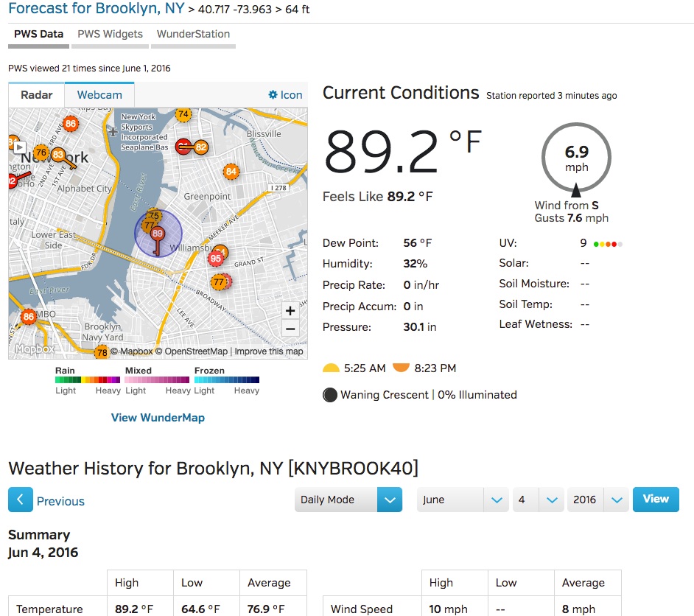694x616 pixels.
Task: Click the large 89.2 °F temperature reading
Action: coord(403,151)
